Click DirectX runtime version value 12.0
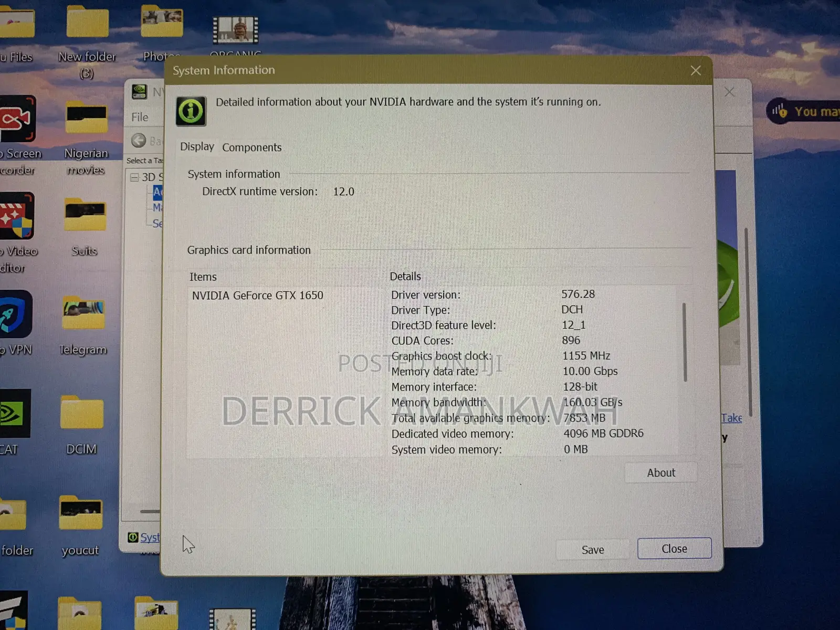Viewport: 840px width, 630px height. point(343,192)
